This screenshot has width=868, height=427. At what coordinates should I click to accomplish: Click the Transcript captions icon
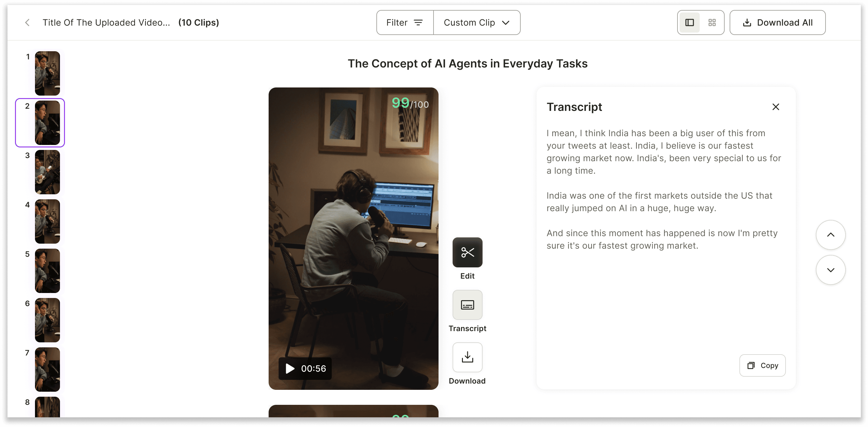pos(467,305)
